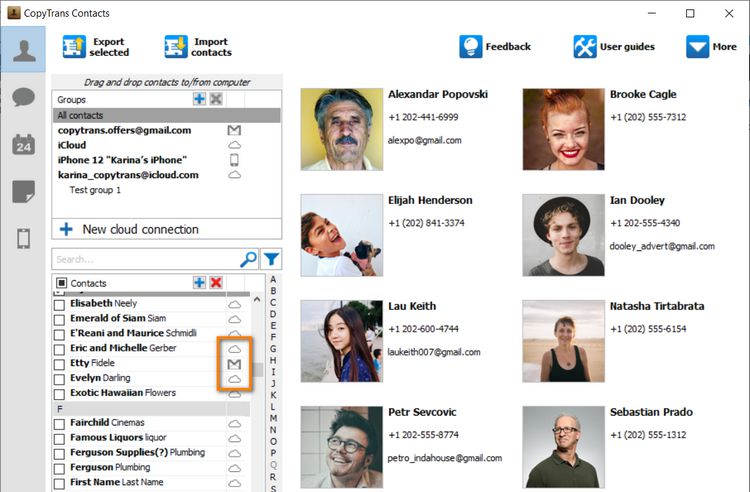Open Elijah Henderson's contact photo
The width and height of the screenshot is (750, 492).
(342, 235)
